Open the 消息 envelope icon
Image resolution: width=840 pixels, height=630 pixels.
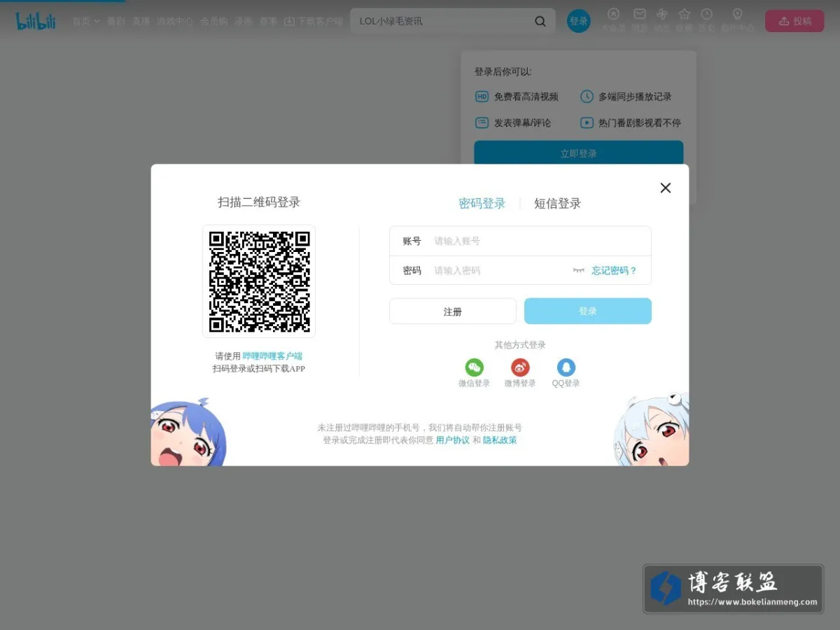(x=640, y=14)
